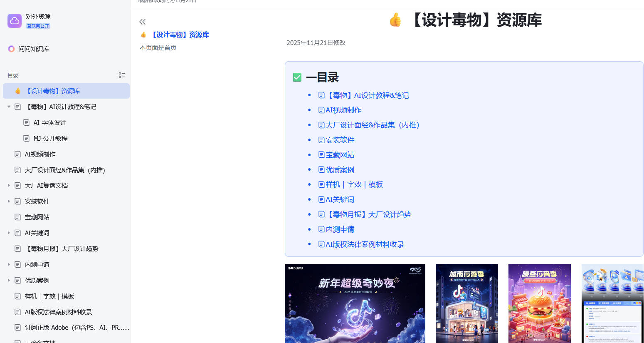This screenshot has width=644, height=343.
Task: Open 样机｜字效｜模板 link in 目录 list
Action: coord(350,184)
